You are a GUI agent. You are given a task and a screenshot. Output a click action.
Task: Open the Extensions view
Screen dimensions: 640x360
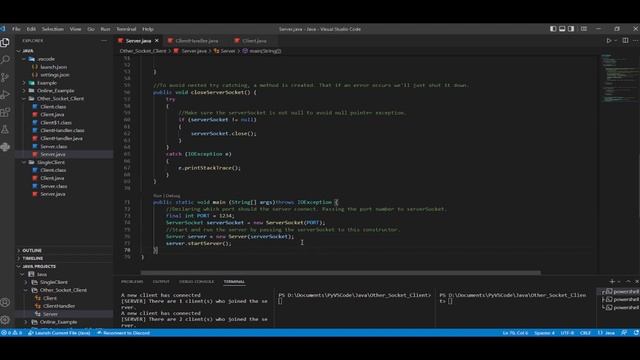tap(5, 112)
